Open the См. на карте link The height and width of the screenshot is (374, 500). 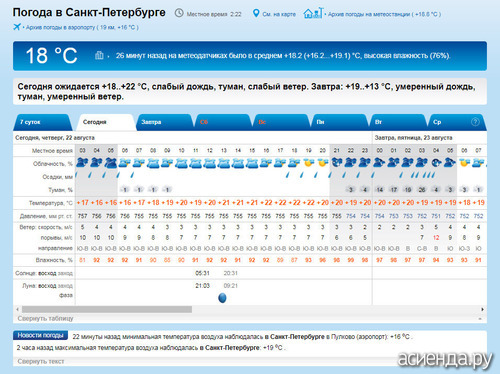[279, 14]
